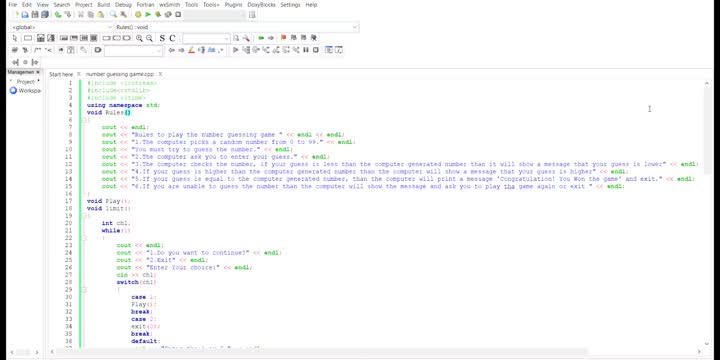Open the Build menu
This screenshot has width=720, height=360.
coord(103,5)
